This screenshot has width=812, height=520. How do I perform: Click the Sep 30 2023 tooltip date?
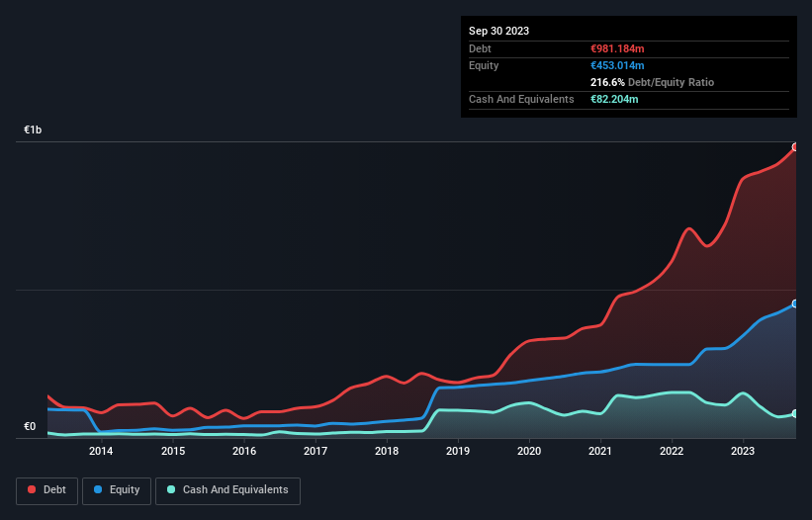point(498,31)
